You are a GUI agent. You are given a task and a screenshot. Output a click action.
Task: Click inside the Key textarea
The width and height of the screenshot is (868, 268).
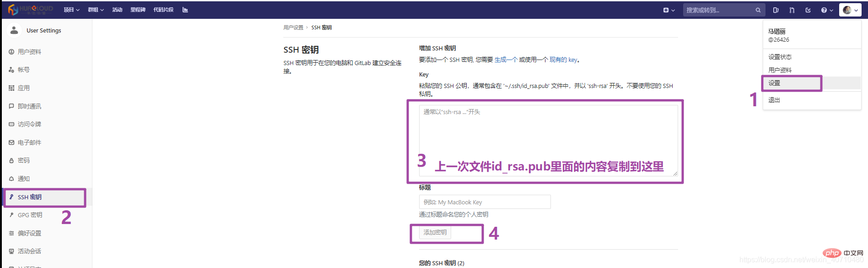[x=548, y=140]
